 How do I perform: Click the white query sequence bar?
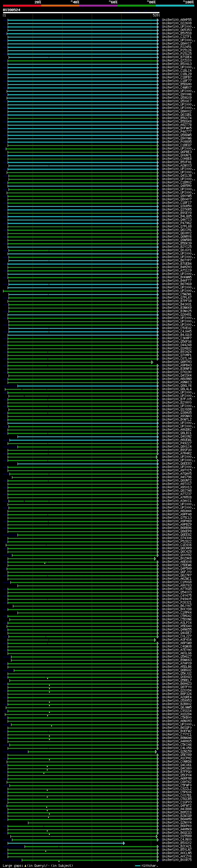(x=81, y=13)
